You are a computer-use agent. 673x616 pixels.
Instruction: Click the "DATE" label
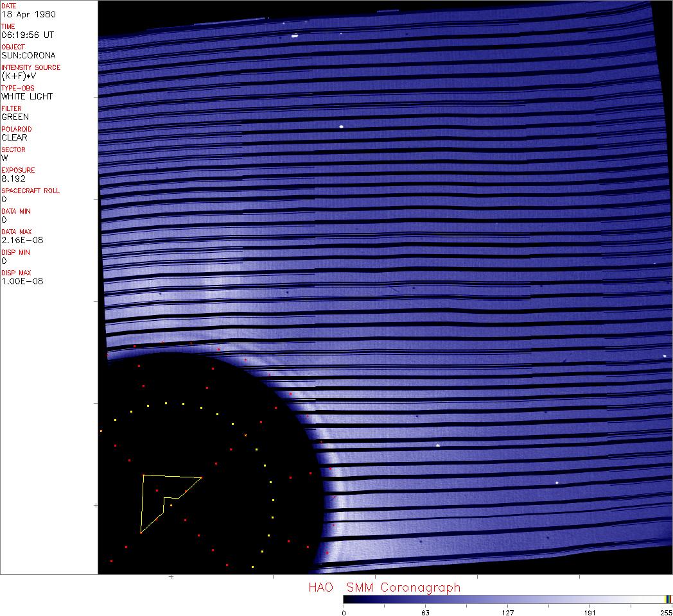8,6
